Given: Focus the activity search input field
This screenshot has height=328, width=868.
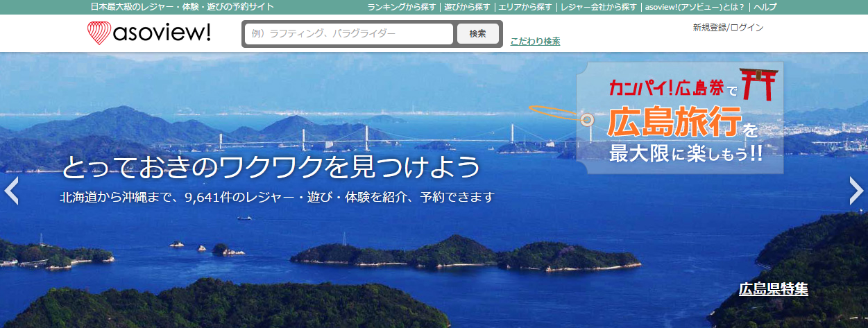Looking at the screenshot, I should [x=348, y=33].
